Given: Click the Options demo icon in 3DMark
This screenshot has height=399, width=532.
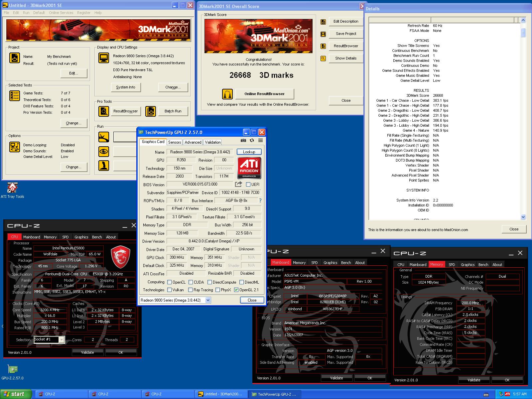Looking at the screenshot, I should click(15, 147).
